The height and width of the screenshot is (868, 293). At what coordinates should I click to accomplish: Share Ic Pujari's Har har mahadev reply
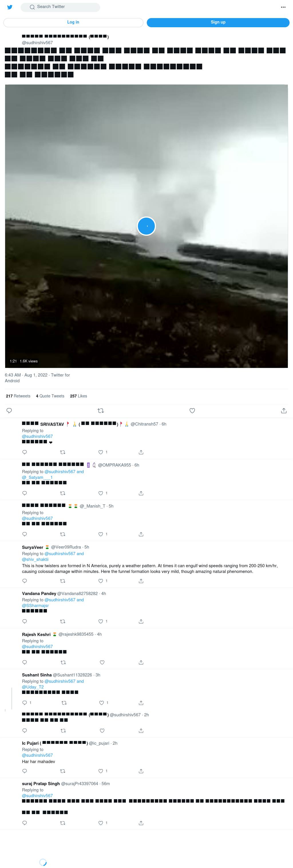141,771
